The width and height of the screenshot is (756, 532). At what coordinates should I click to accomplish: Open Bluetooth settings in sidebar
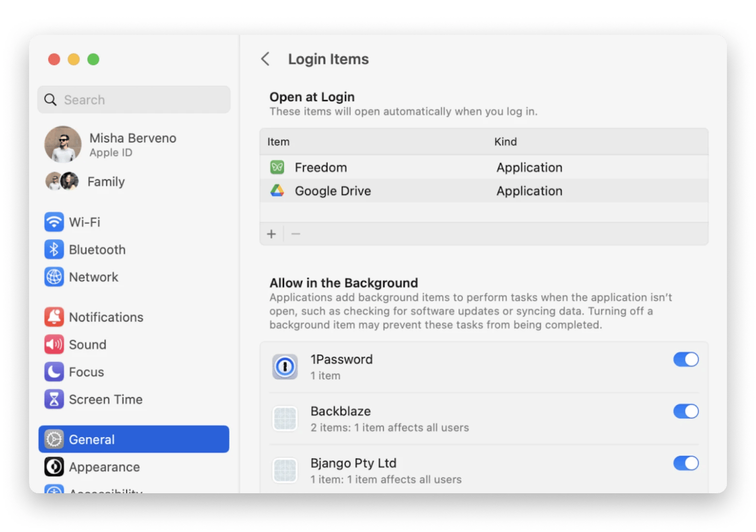(x=134, y=250)
